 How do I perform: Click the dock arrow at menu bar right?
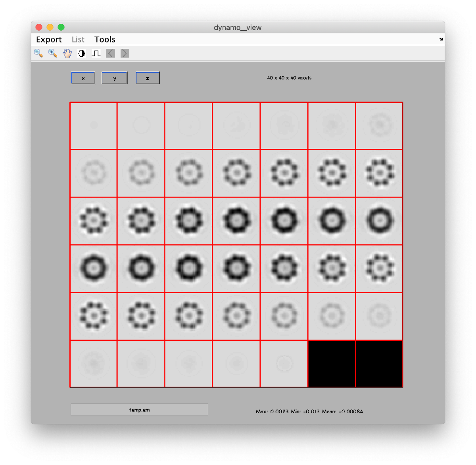[441, 39]
